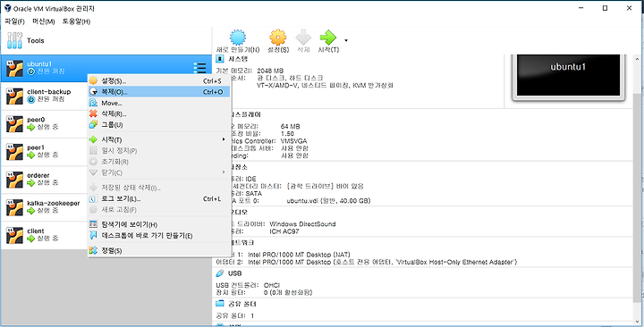This screenshot has width=644, height=327.
Task: Choose 데스크톱에 바로 가기 만들기(E) menu entry
Action: coord(158,236)
